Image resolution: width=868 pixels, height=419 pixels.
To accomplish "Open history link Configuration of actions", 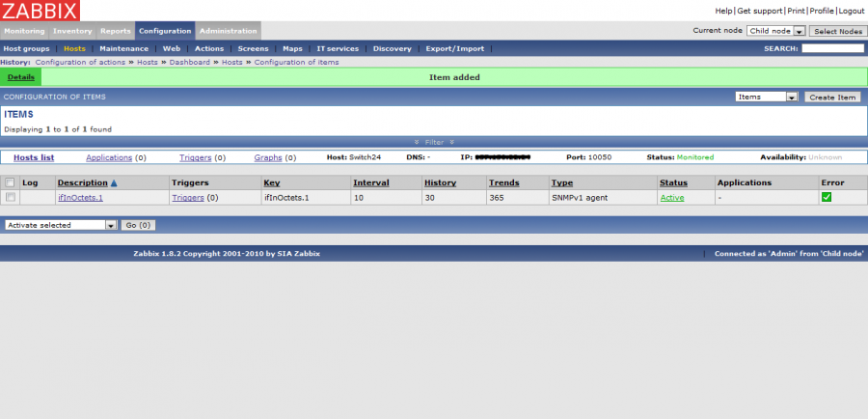I will click(x=80, y=63).
